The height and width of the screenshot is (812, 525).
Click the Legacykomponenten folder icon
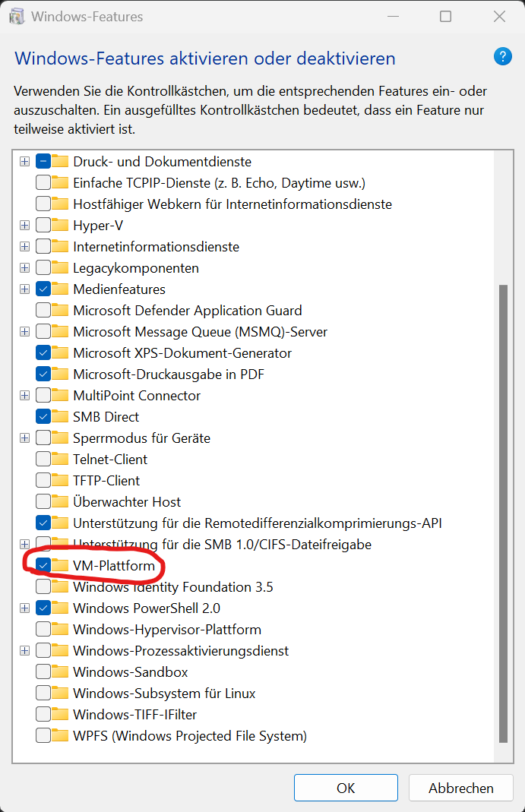(60, 267)
